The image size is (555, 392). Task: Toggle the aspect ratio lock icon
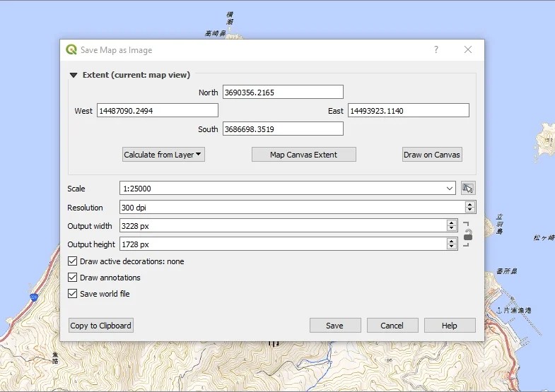point(468,234)
